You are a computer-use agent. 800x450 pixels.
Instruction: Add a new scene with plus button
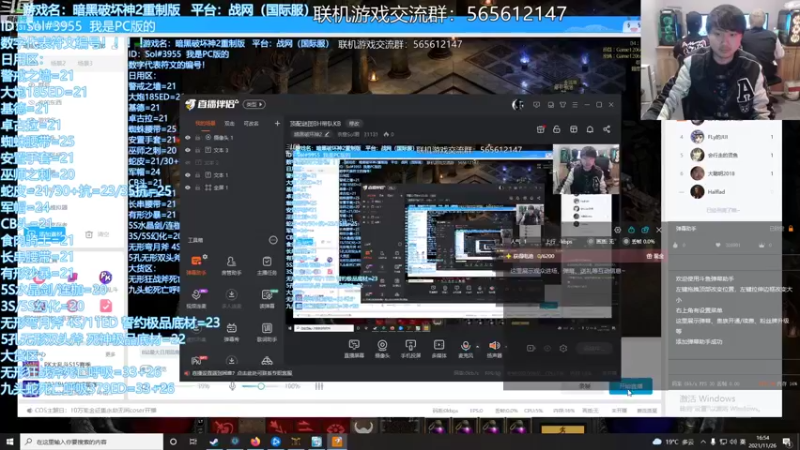point(278,123)
